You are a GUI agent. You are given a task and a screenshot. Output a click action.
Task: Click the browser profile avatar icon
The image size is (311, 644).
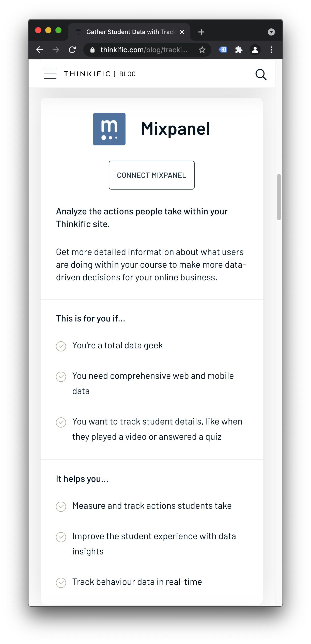[255, 50]
